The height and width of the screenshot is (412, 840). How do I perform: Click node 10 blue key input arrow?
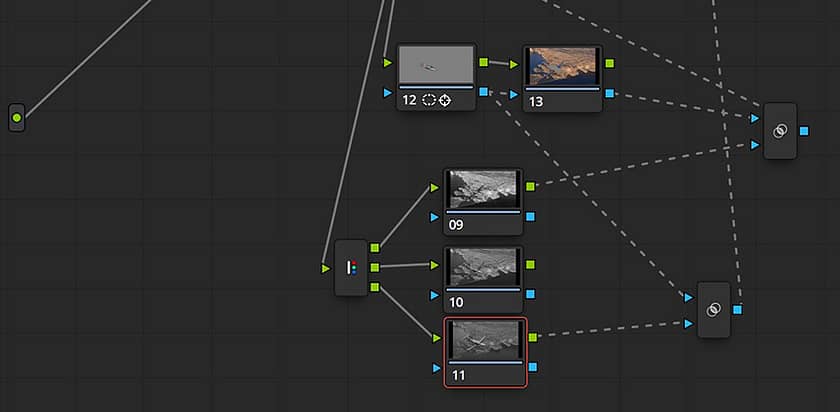pyautogui.click(x=434, y=295)
